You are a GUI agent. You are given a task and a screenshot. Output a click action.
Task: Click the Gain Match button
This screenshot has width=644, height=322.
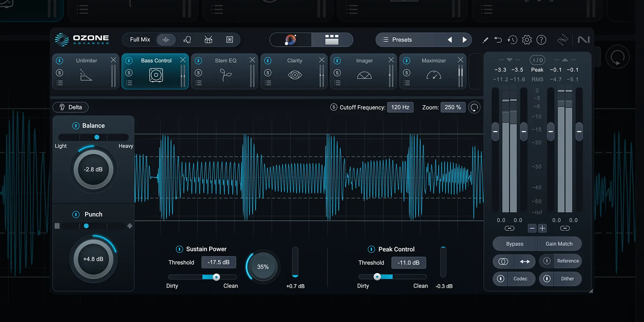[x=559, y=244]
